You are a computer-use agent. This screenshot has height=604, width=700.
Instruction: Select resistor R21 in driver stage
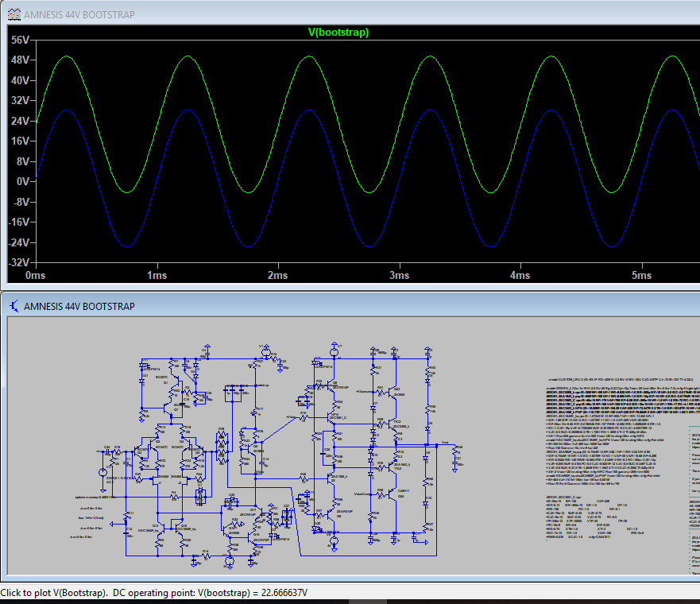click(x=335, y=436)
